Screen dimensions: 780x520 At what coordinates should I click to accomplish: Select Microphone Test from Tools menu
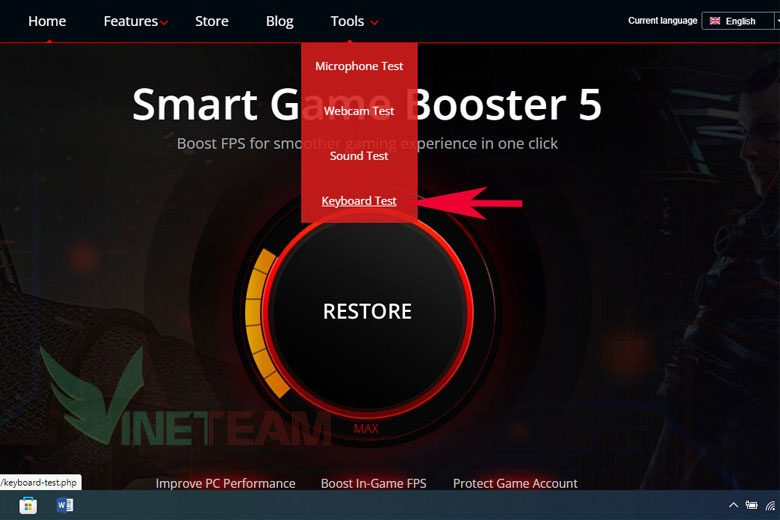pos(359,66)
